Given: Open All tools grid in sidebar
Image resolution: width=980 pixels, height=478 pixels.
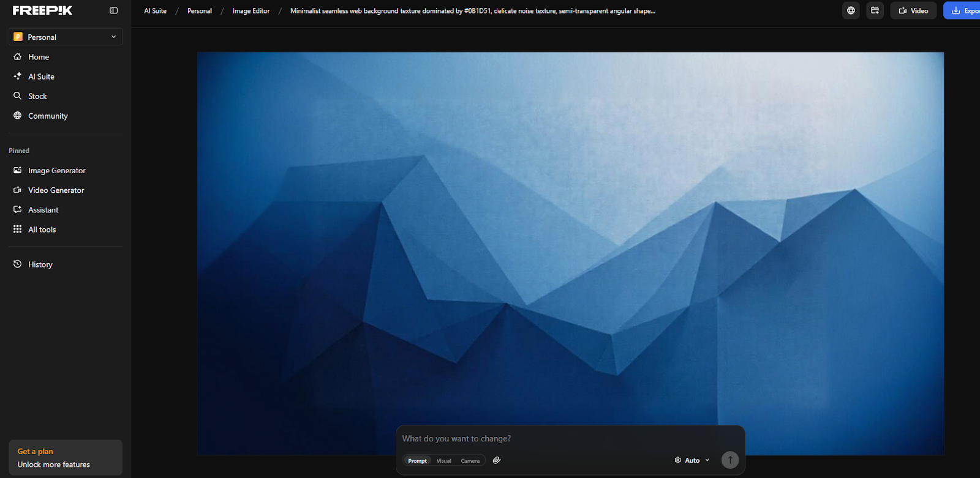Looking at the screenshot, I should [42, 230].
